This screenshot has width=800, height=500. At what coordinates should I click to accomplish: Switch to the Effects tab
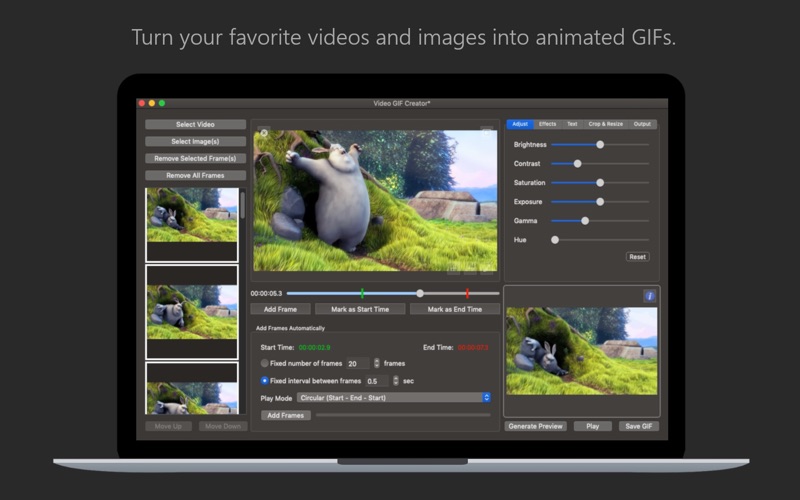coord(547,124)
